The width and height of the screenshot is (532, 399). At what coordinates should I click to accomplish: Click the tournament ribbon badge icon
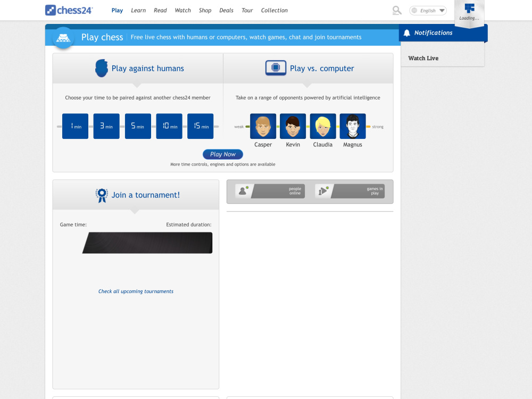pyautogui.click(x=102, y=195)
